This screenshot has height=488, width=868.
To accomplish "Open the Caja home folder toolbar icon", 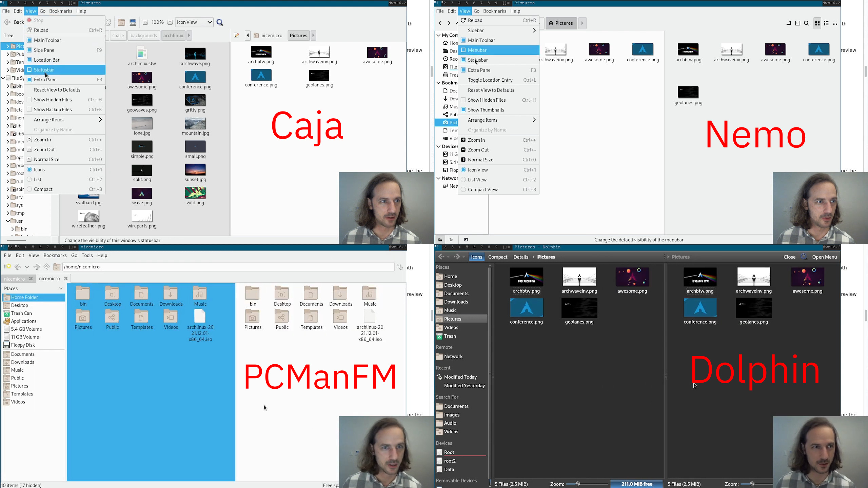I will click(121, 22).
